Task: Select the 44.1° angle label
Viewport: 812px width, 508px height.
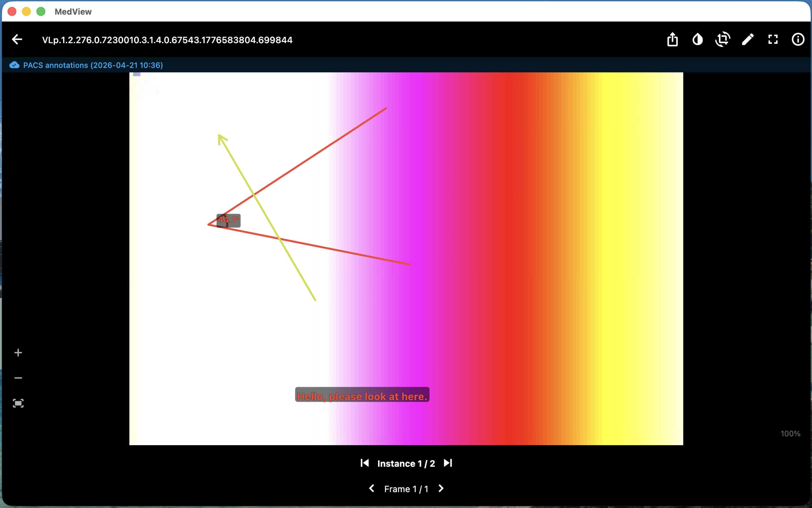Action: [228, 220]
